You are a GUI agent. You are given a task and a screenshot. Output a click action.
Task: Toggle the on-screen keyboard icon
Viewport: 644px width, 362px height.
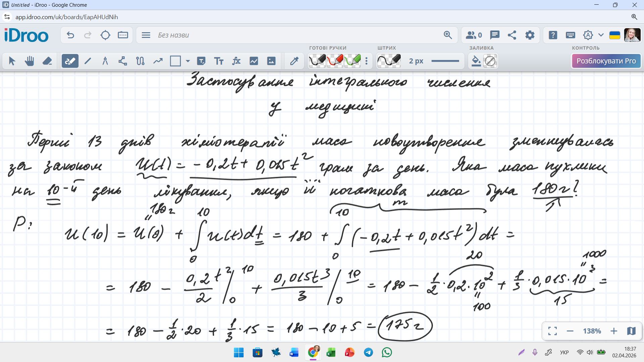[x=570, y=35]
